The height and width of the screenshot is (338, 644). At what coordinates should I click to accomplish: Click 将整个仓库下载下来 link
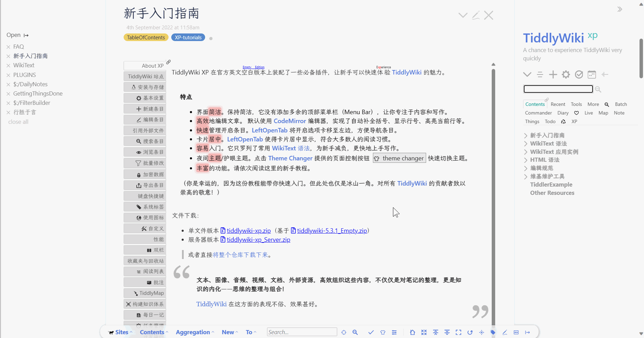pyautogui.click(x=240, y=255)
